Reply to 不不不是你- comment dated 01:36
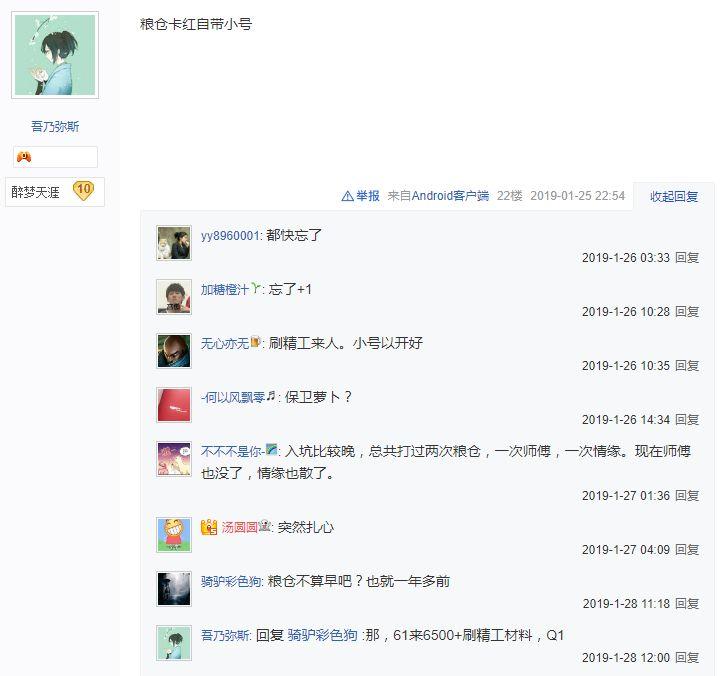 pyautogui.click(x=687, y=496)
